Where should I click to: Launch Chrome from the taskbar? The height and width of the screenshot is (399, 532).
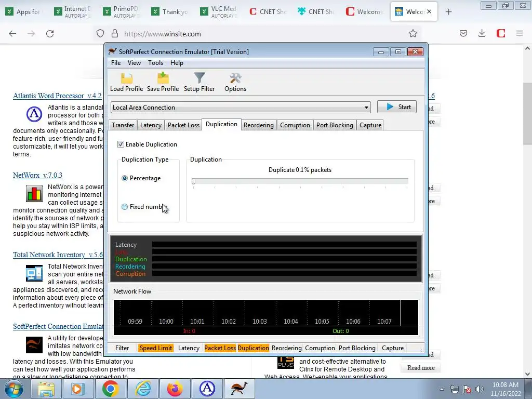click(110, 389)
